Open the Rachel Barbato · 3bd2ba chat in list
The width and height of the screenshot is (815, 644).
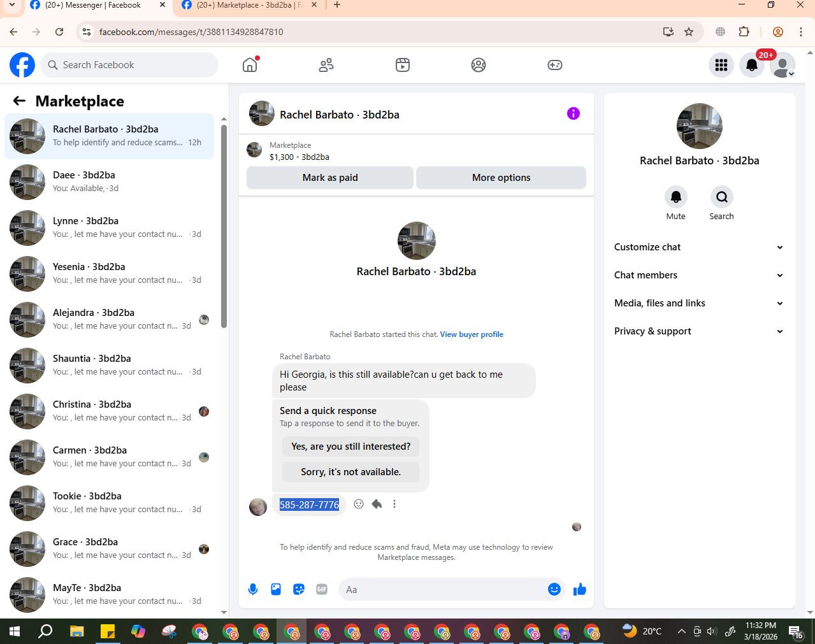[110, 136]
